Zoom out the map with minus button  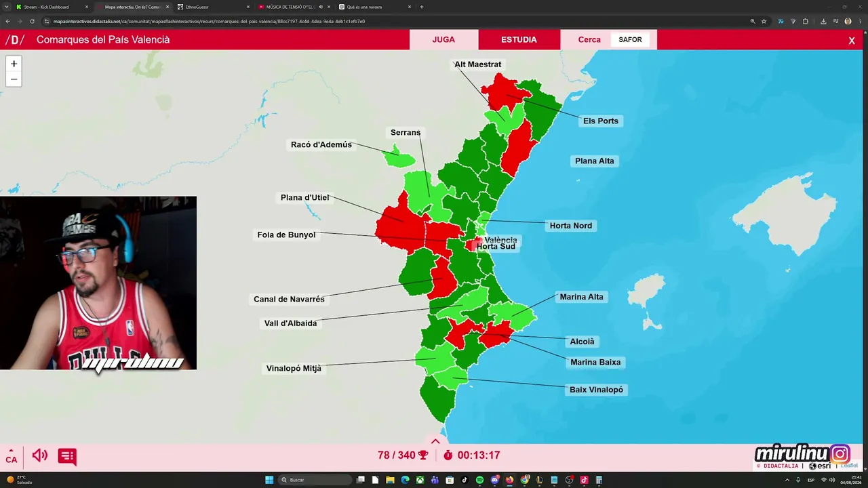tap(14, 79)
